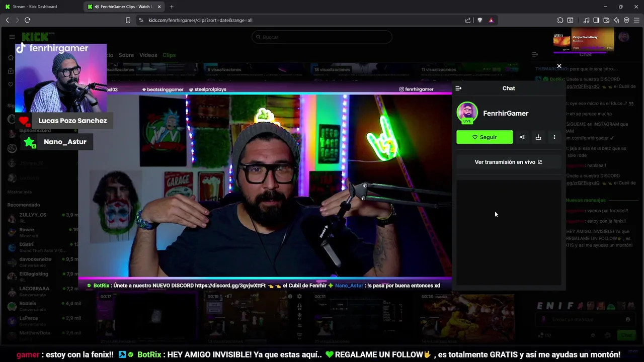
Task: Open recommended channel davooxeneize
Action: (43, 261)
